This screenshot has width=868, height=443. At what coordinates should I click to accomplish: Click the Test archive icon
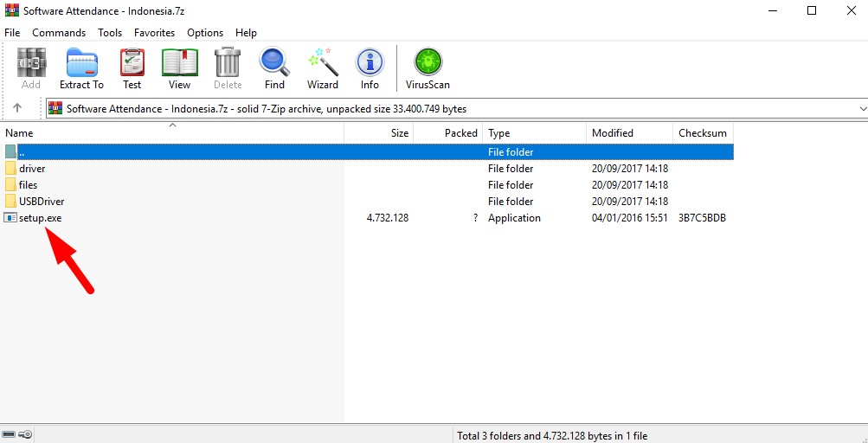click(x=132, y=62)
